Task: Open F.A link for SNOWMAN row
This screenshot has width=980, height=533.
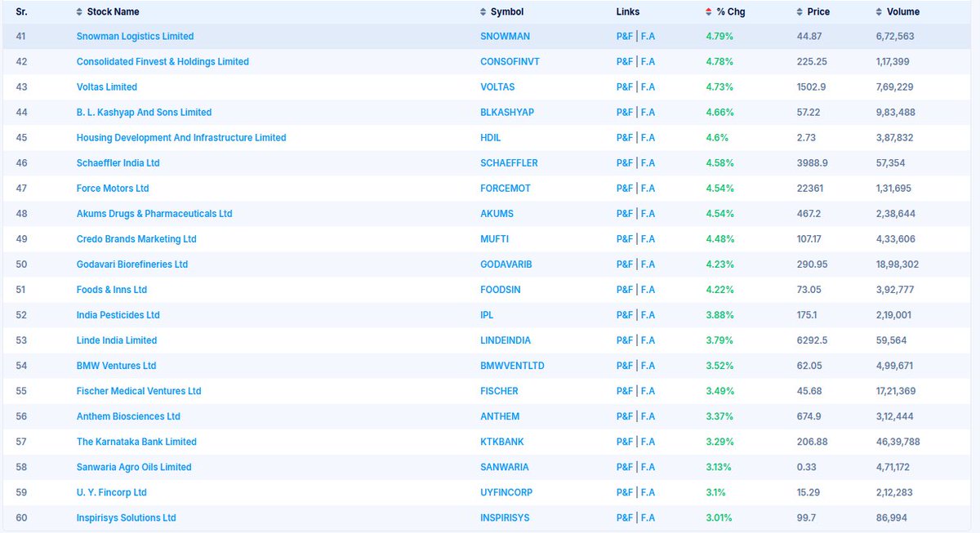Action: [x=648, y=36]
